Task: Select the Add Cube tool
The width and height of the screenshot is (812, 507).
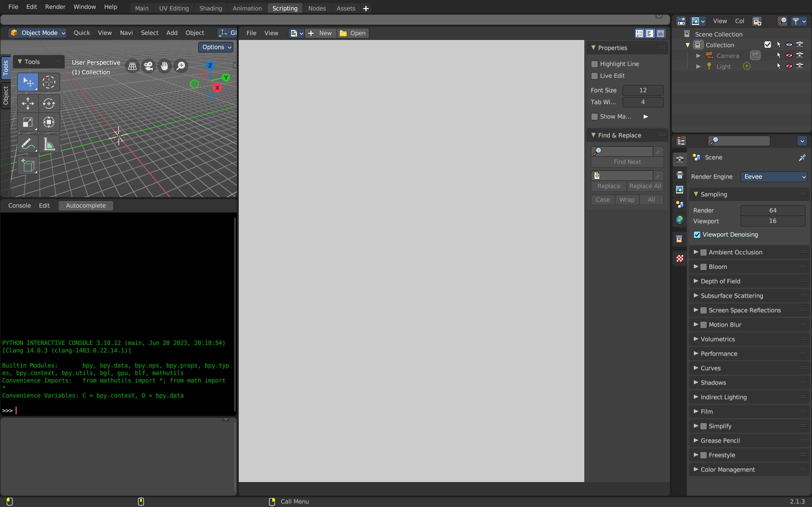Action: point(28,165)
